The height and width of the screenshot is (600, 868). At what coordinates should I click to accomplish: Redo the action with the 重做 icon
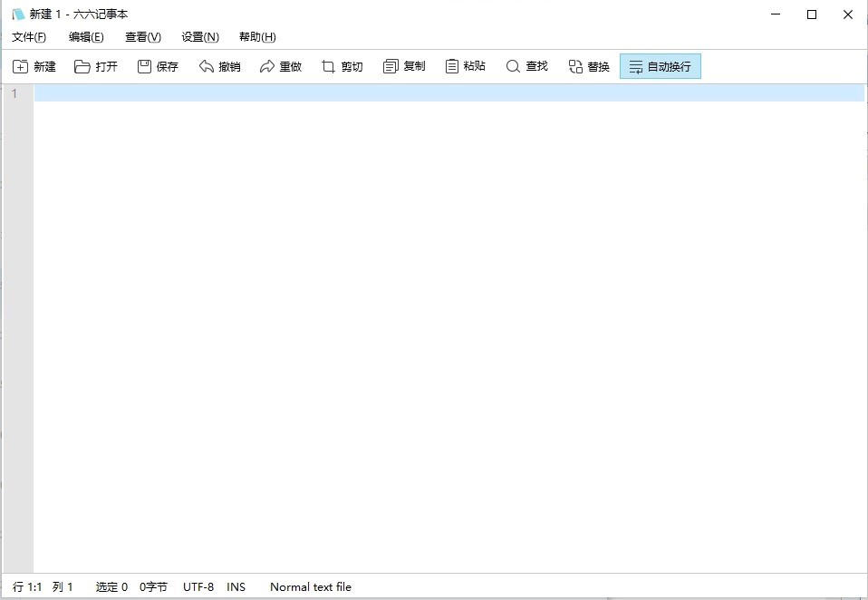pyautogui.click(x=267, y=66)
